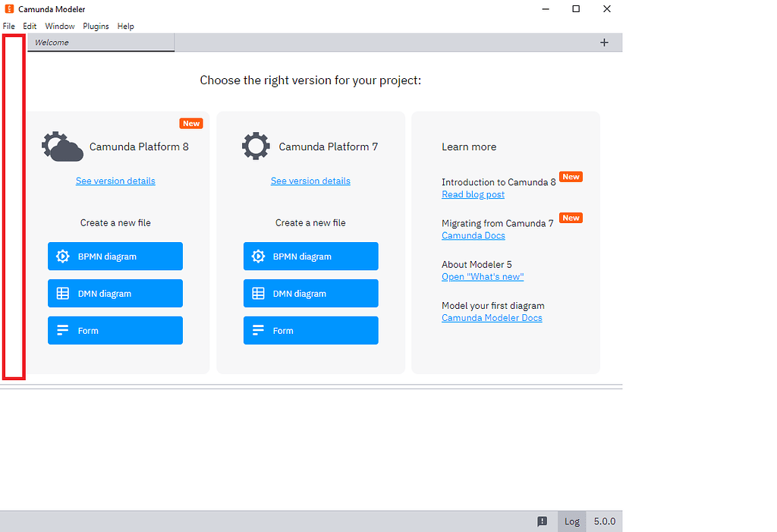This screenshot has height=532, width=777.
Task: Click the "Camunda Platform 7" heading
Action: (x=328, y=146)
